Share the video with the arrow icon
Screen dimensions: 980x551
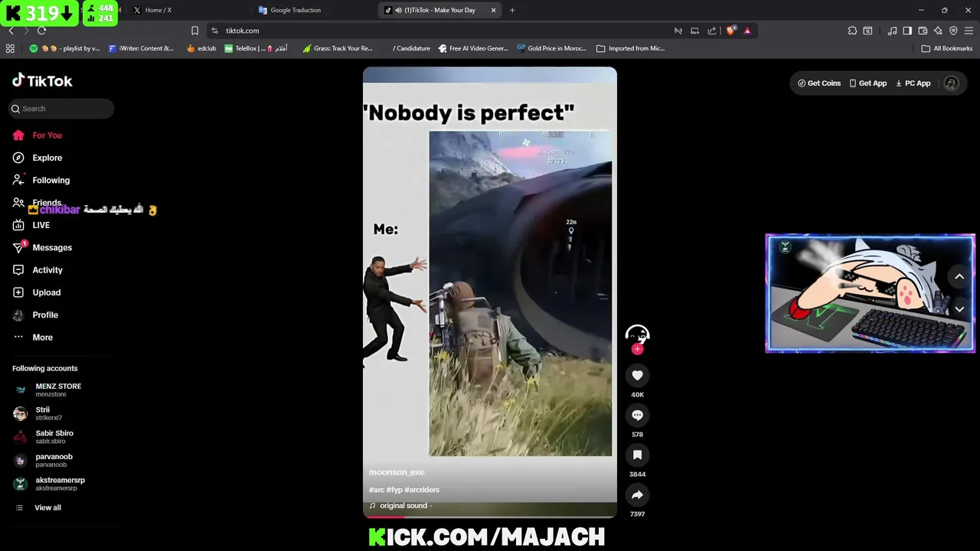point(637,494)
